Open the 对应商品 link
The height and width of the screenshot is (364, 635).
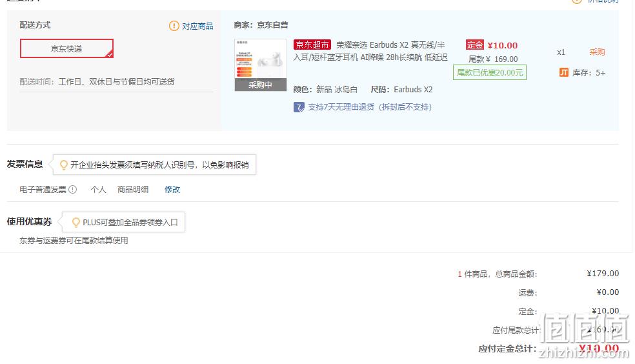click(x=197, y=26)
